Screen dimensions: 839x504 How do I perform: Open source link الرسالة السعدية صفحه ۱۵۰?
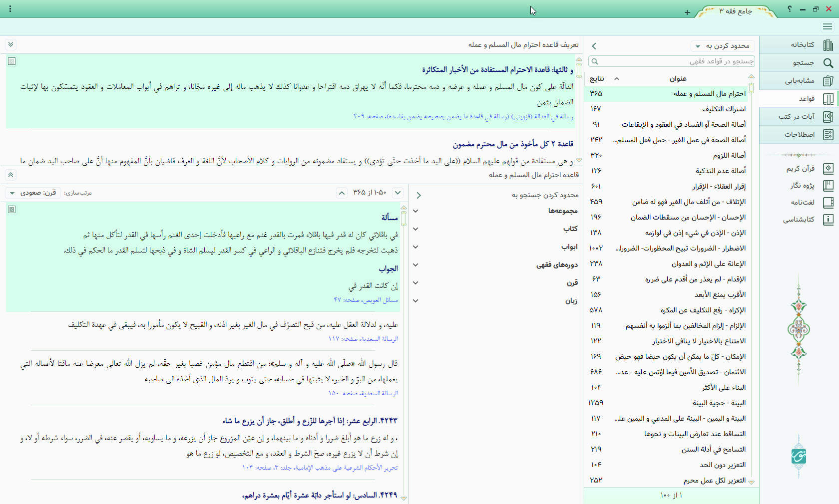point(363,393)
